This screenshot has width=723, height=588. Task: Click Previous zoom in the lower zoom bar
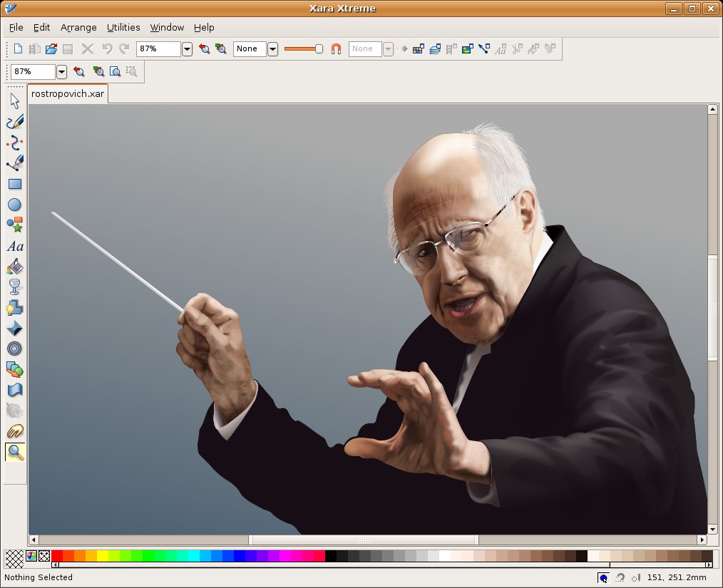click(79, 71)
